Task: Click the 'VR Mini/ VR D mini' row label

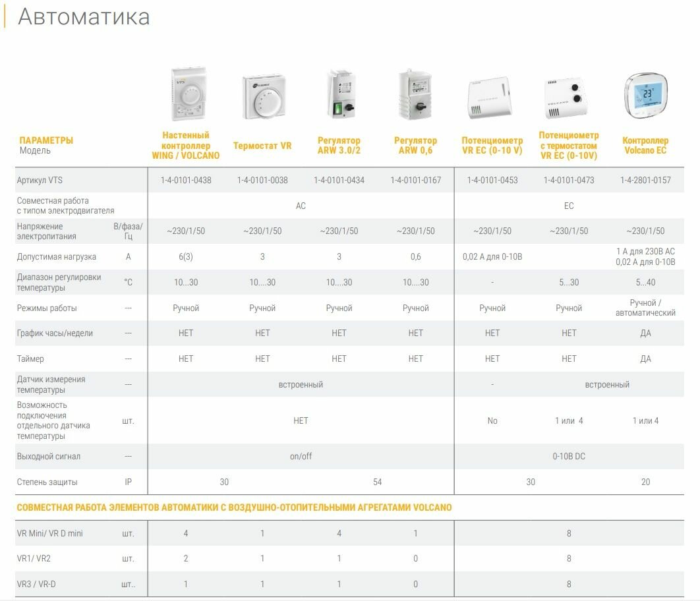Action: [x=49, y=533]
